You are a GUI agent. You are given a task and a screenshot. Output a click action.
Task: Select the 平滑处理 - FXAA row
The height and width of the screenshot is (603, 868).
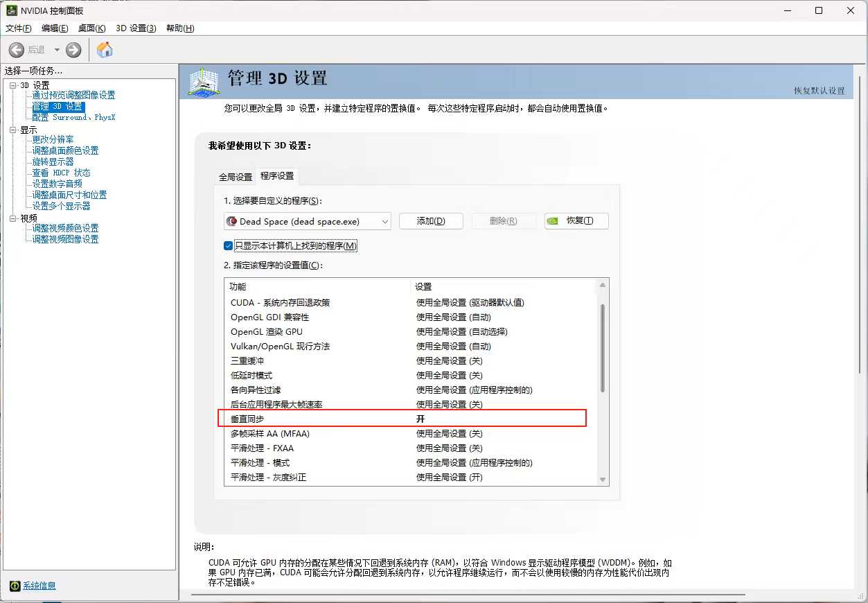point(410,448)
